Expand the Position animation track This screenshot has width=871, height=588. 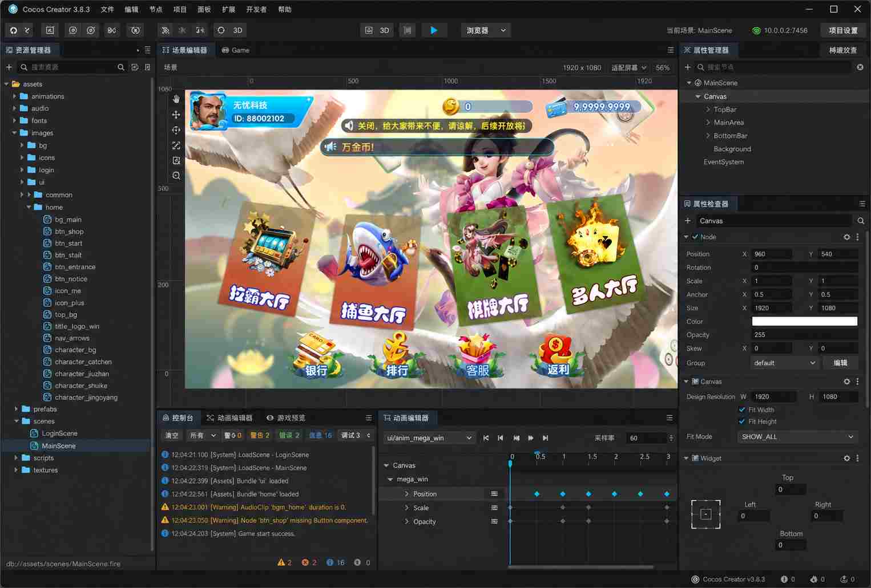click(406, 494)
